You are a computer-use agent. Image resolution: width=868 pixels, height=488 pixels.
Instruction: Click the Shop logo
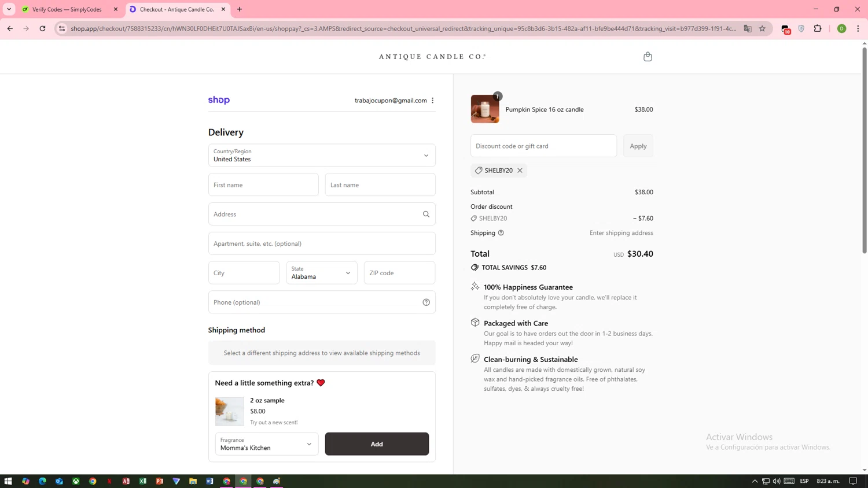coord(219,100)
